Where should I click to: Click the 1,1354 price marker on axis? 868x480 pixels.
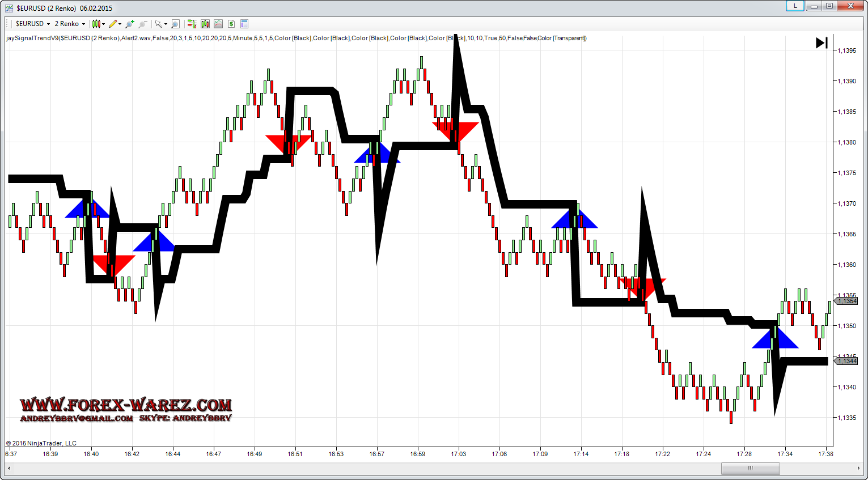(x=847, y=301)
